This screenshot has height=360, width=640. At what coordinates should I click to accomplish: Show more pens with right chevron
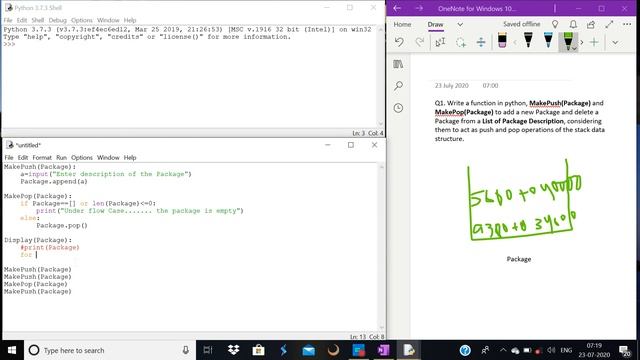[582, 42]
